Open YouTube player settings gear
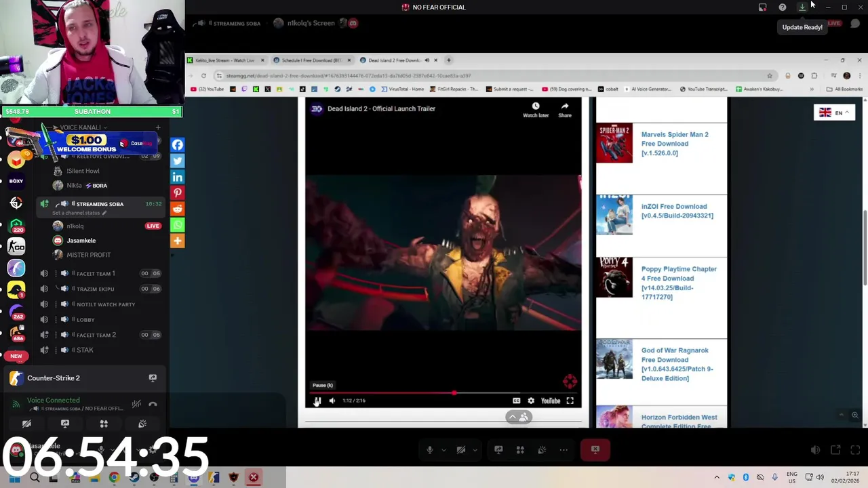The width and height of the screenshot is (868, 488). point(531,401)
